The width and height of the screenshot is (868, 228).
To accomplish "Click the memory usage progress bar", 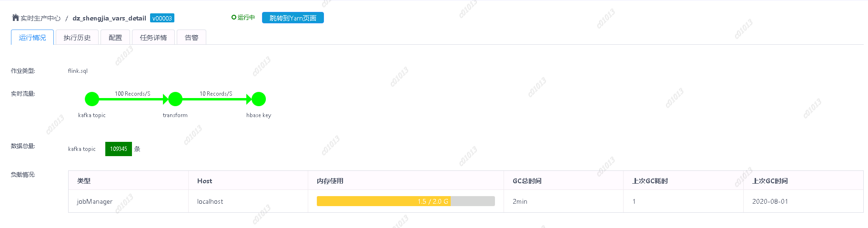I will point(405,201).
